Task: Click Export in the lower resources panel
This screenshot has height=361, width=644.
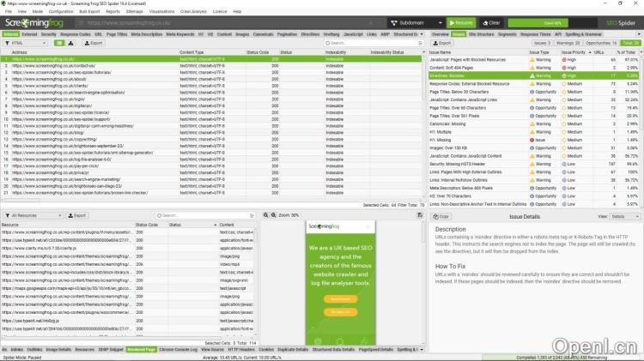Action: point(77,215)
